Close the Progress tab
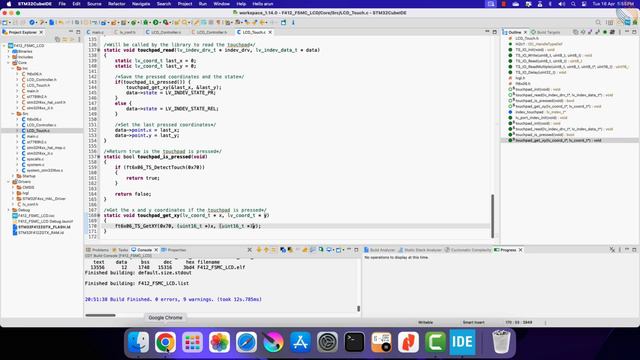The width and height of the screenshot is (640, 360). point(520,250)
